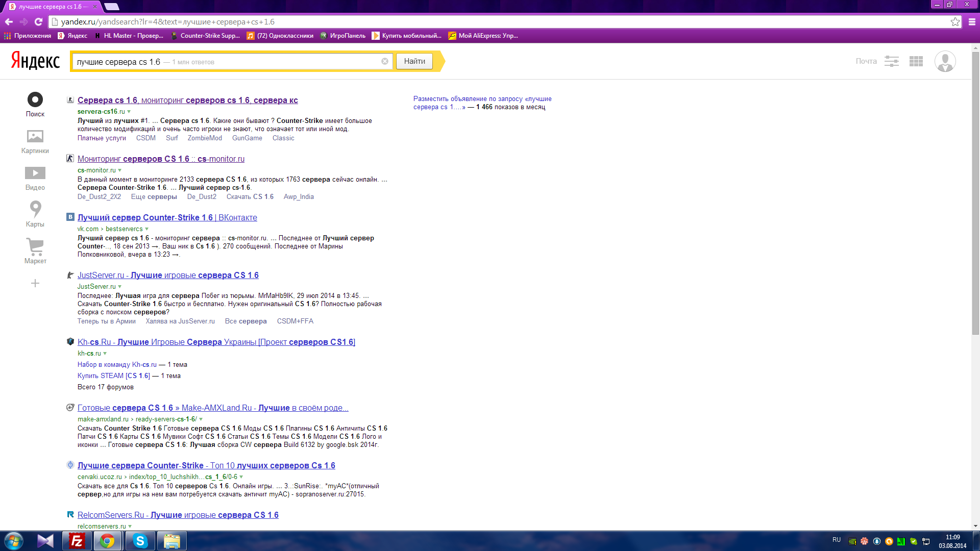Open the Готовые сервера Make-AMXLand.Ru result
980x551 pixels.
pyautogui.click(x=213, y=408)
